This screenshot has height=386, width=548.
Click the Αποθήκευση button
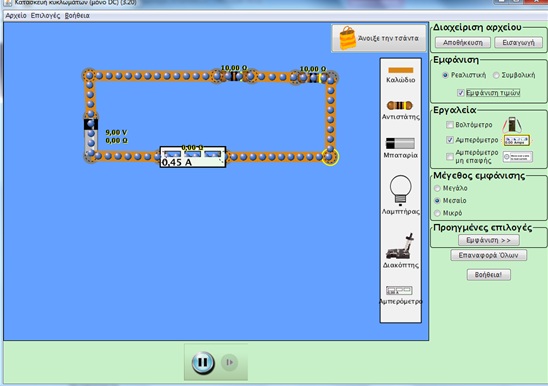[463, 43]
